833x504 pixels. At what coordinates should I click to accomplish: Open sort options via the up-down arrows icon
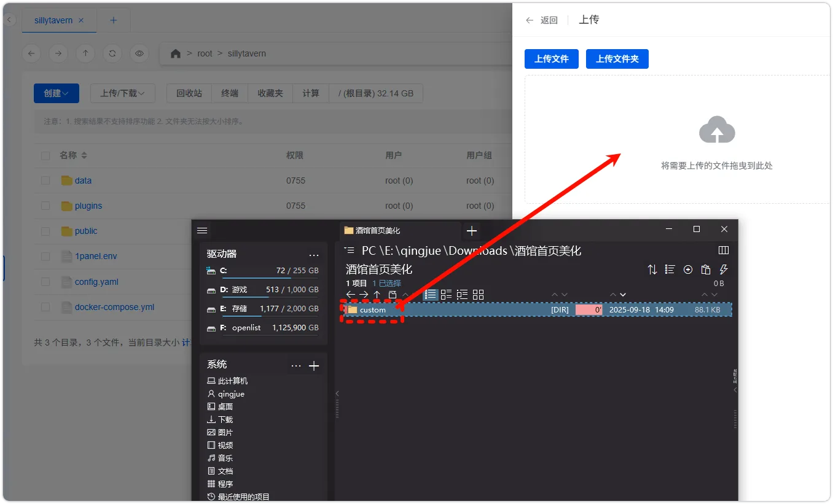(652, 269)
